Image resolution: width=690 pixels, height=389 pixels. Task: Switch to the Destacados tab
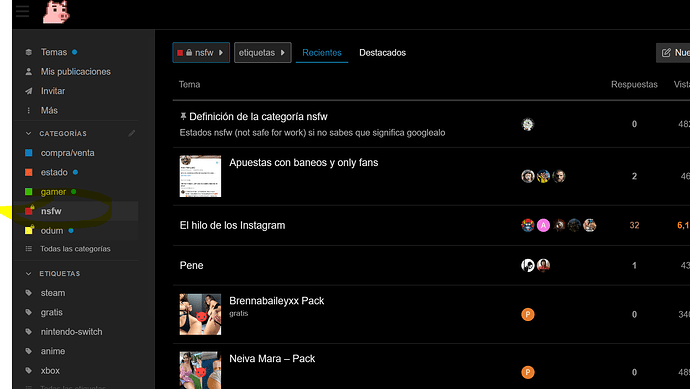coord(382,52)
